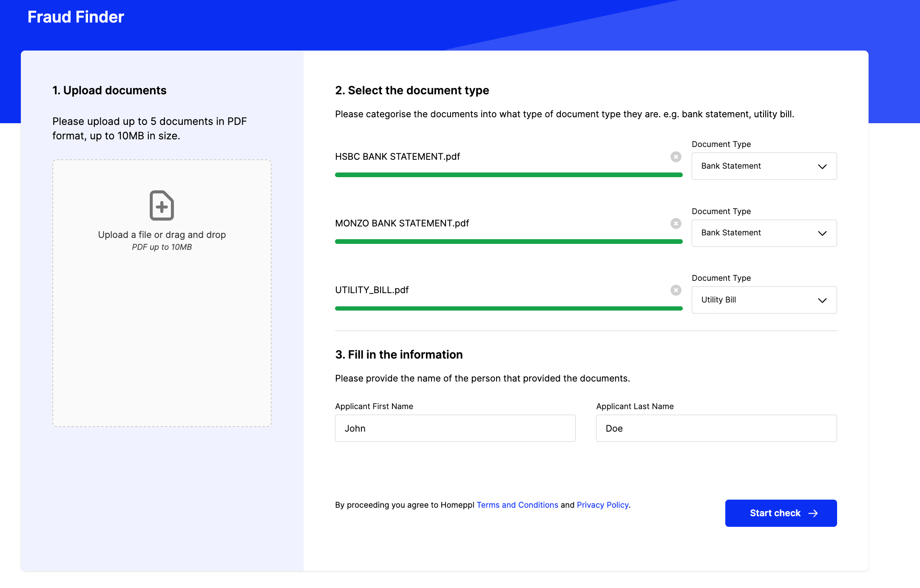
Task: Open document type dropdown for HSBC statement
Action: pos(764,166)
